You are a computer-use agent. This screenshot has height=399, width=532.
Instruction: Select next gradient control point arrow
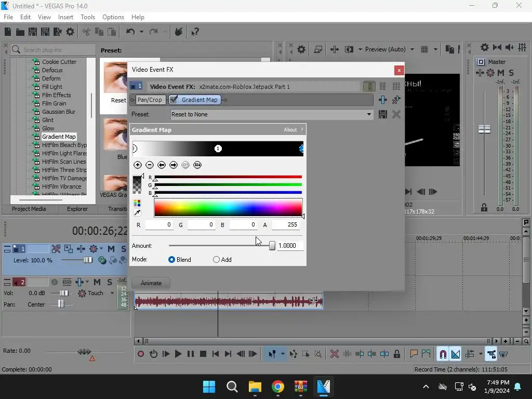tap(174, 165)
